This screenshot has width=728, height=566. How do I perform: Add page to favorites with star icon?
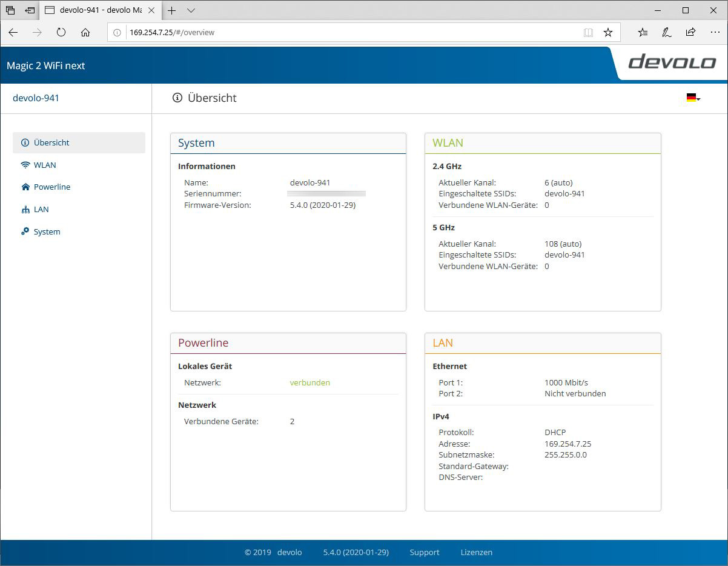(x=608, y=33)
